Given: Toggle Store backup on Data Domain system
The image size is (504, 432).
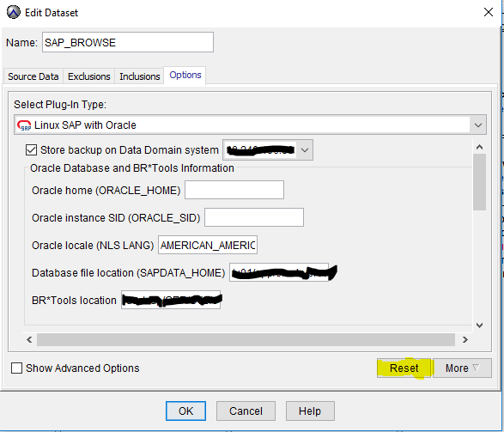Looking at the screenshot, I should pyautogui.click(x=31, y=149).
